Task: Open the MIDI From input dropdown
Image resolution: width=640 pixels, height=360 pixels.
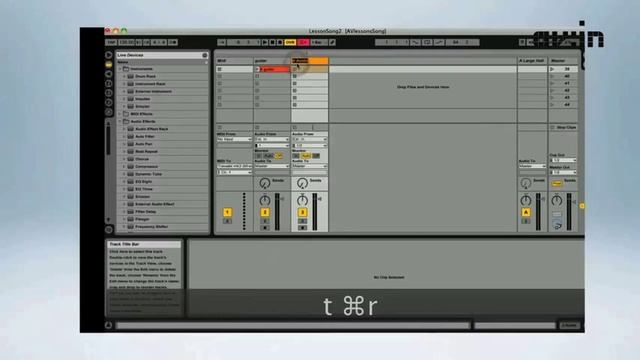Action: pyautogui.click(x=234, y=139)
